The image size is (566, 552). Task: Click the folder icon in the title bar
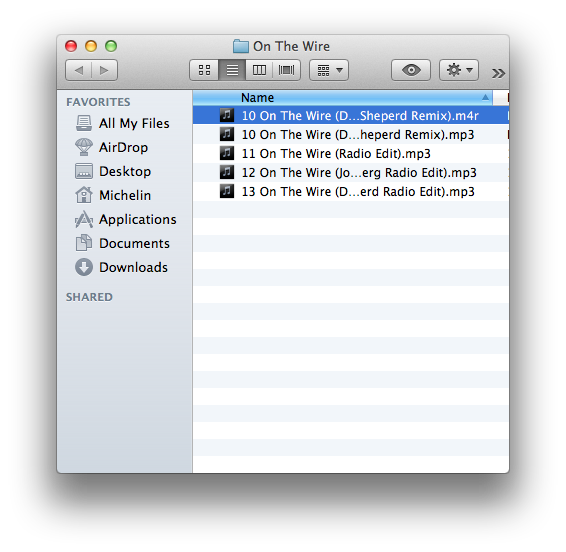(241, 46)
